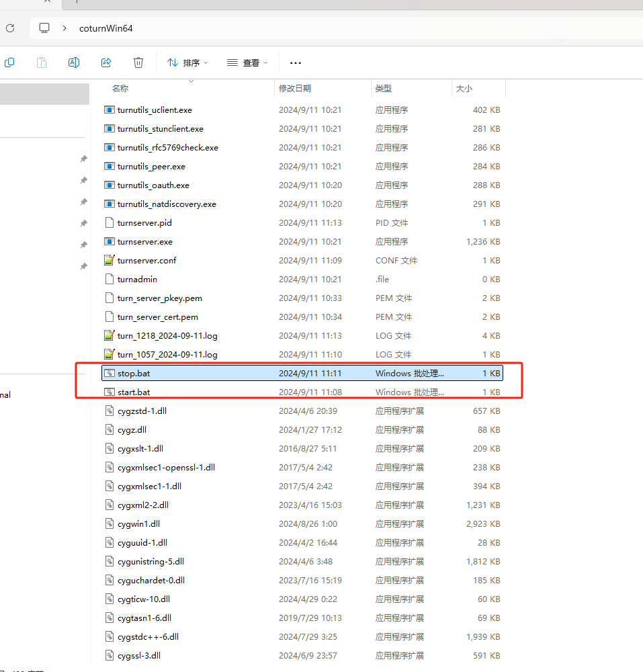Screen dimensions: 643x672
Task: Click the PID 文件 type of turnserver.pid
Action: [392, 223]
